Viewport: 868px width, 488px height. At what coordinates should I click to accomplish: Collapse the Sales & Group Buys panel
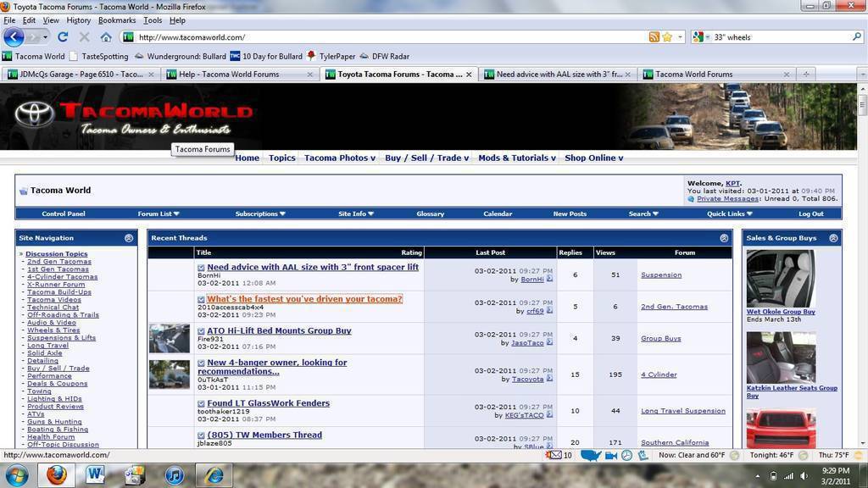coord(834,238)
